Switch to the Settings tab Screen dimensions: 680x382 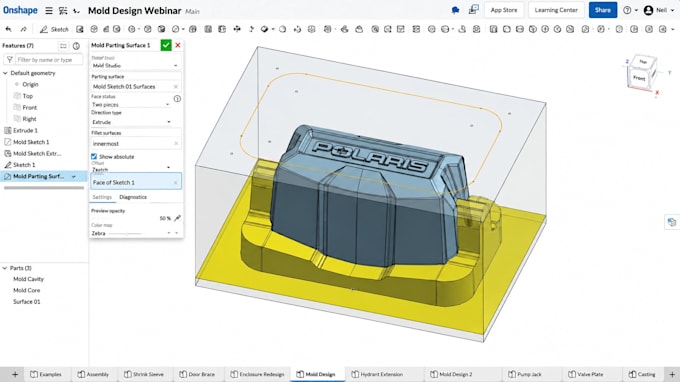[102, 197]
